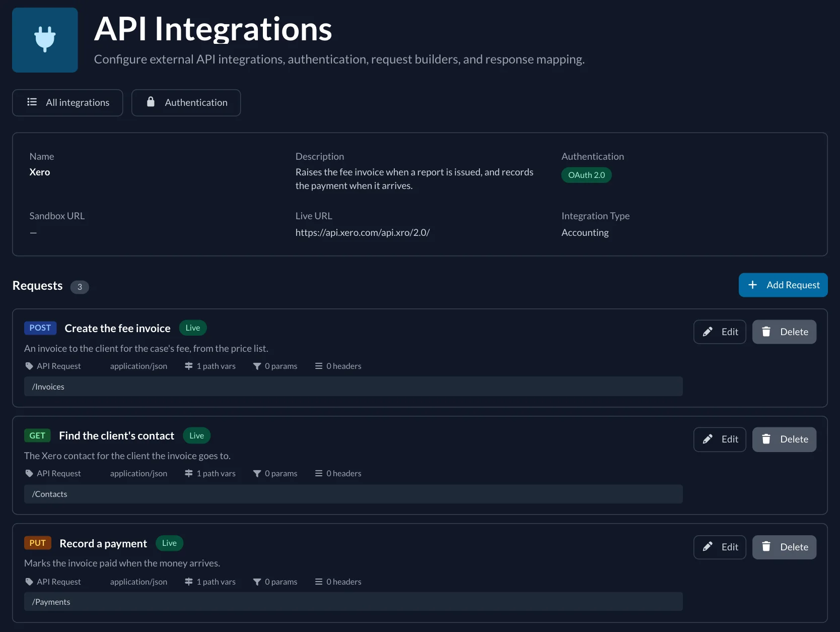Edit the Record a payment request
The height and width of the screenshot is (632, 840).
tap(720, 547)
